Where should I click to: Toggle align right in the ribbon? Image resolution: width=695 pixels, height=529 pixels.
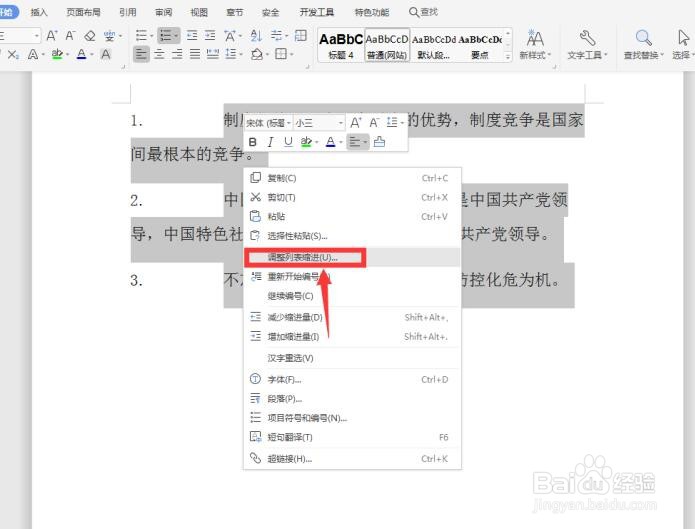[x=177, y=55]
